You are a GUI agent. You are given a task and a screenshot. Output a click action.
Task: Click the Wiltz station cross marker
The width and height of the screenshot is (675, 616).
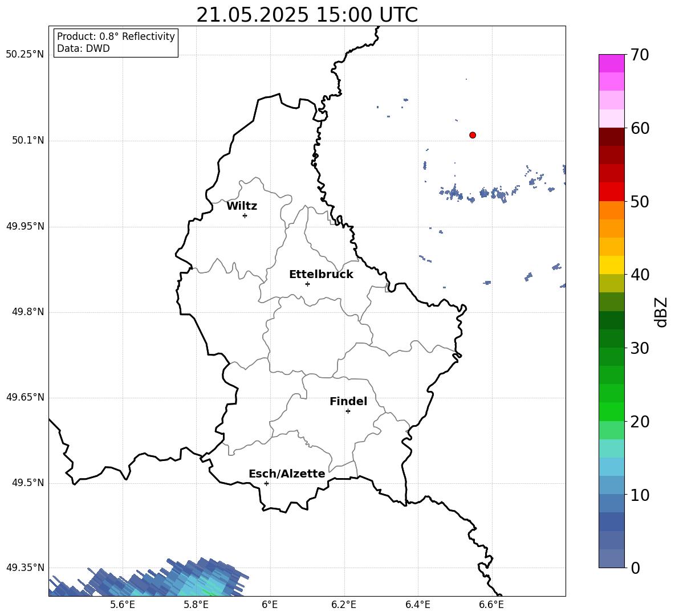pos(245,215)
